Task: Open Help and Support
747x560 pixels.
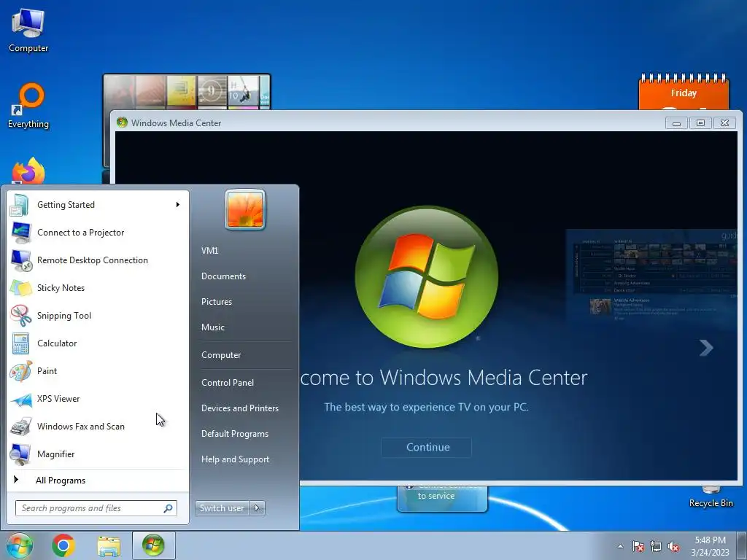Action: pos(236,459)
